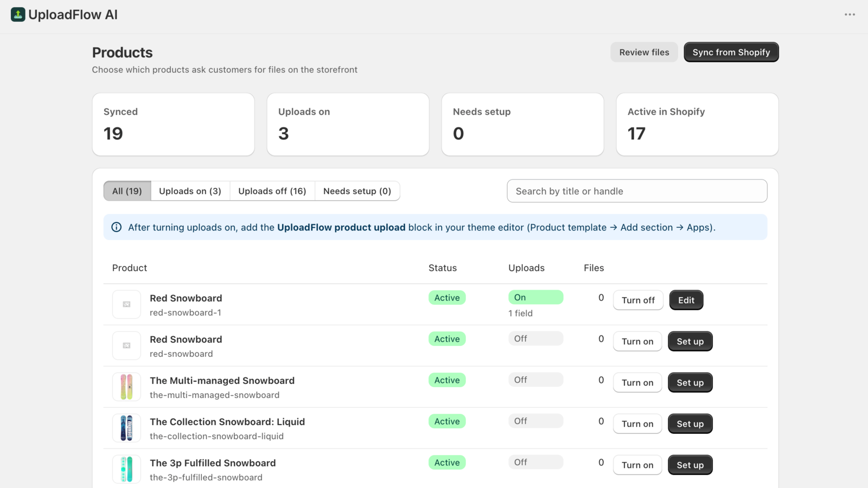Viewport: 868px width, 488px height.
Task: Open The Multi-managed Snowboard thumbnail image
Action: click(x=126, y=387)
